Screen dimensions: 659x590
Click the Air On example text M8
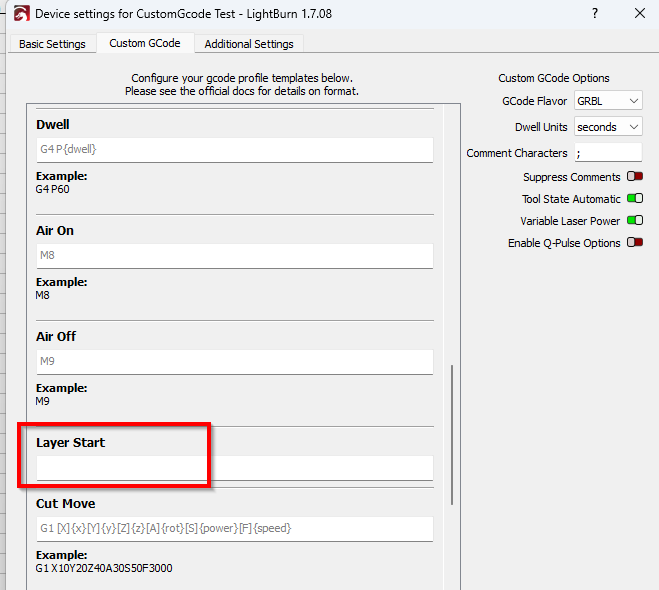[42, 295]
